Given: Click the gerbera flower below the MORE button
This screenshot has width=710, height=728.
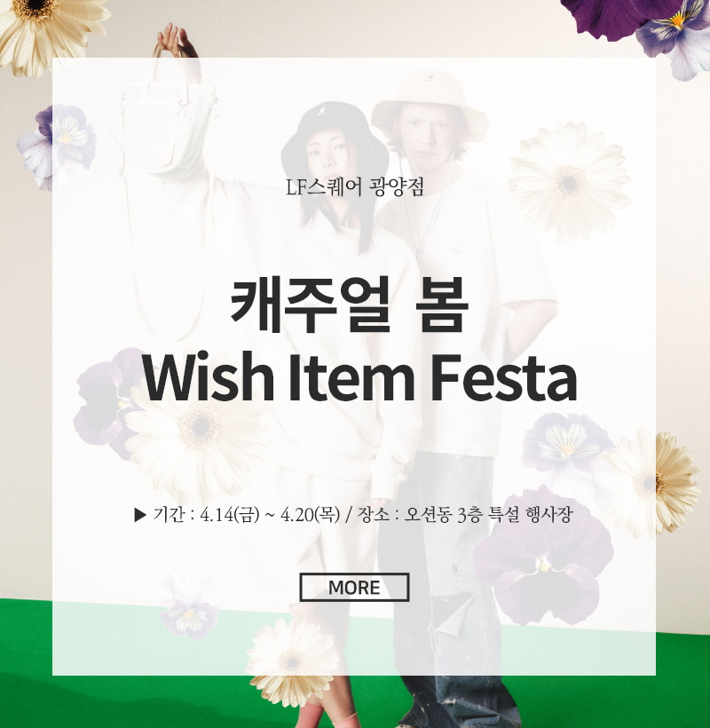Looking at the screenshot, I should 292,661.
